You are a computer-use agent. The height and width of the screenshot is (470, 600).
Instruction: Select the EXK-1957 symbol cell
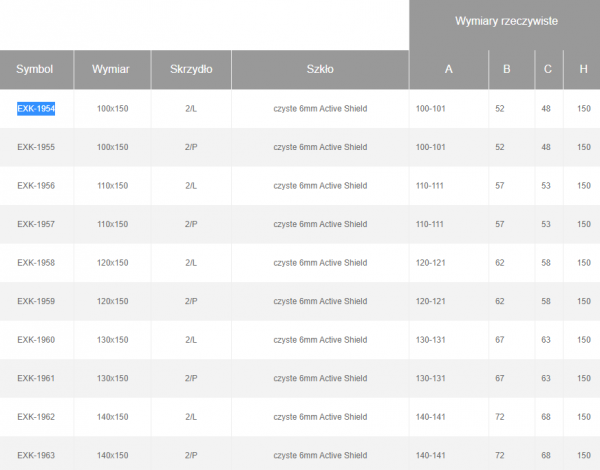36,224
